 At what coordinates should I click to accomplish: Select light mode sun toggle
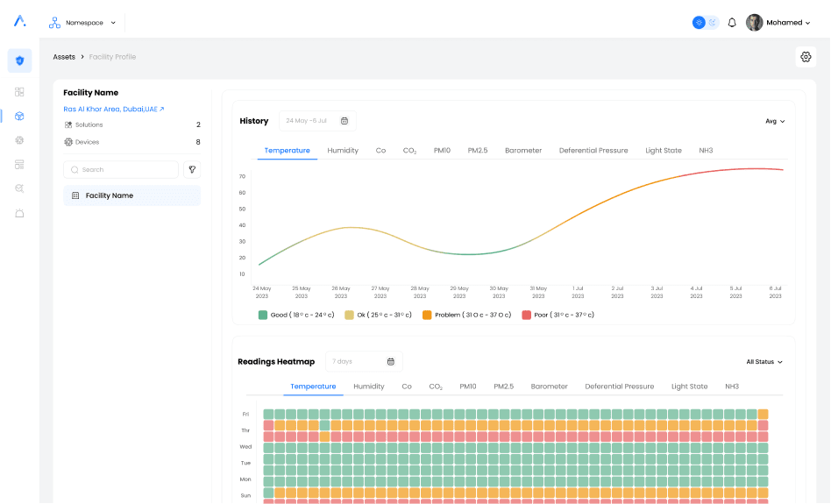(699, 23)
